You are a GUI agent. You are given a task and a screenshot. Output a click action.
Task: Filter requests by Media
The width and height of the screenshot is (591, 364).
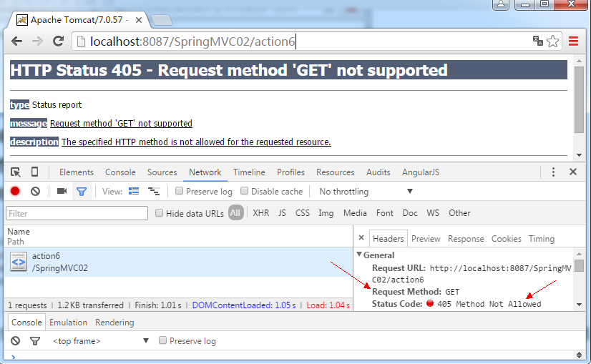355,213
